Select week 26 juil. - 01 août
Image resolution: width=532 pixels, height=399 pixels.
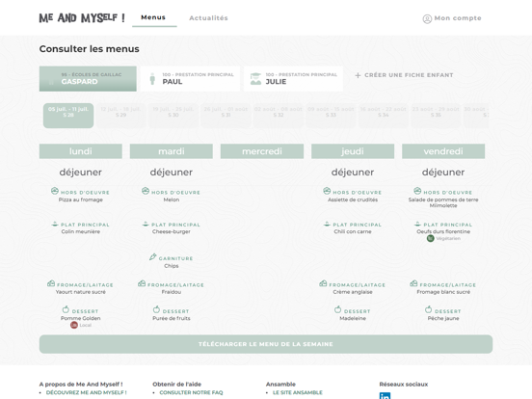226,116
